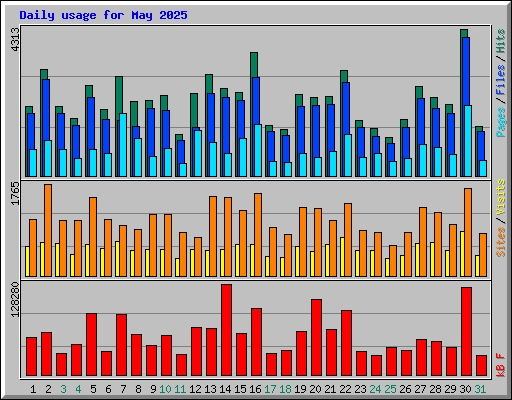Viewport: 512px width, 400px height.
Task: Click the orange bar above day 30
Action: [468, 232]
